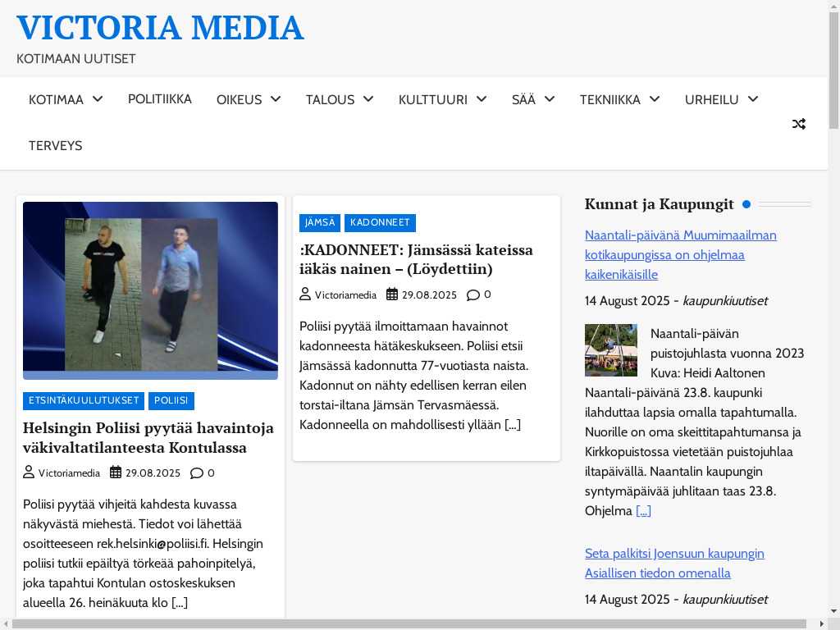840x630 pixels.
Task: Click the Kunnat ja Kaupungit heading
Action: pos(659,204)
